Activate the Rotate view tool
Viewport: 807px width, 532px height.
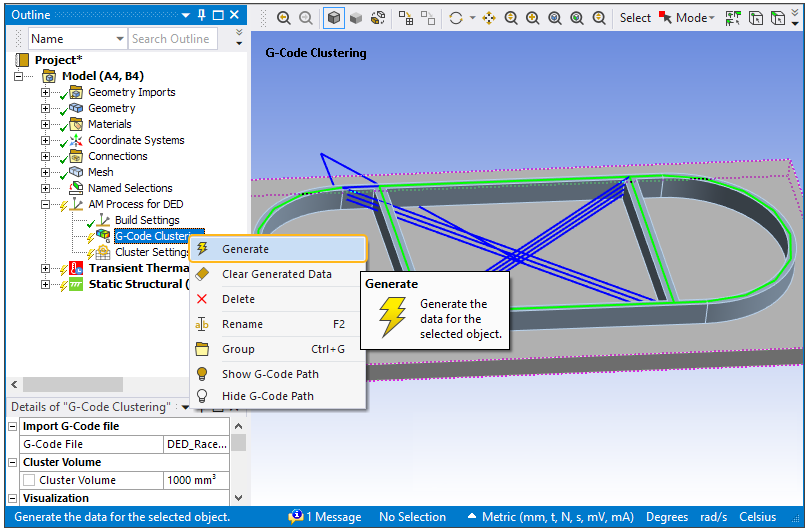point(456,18)
